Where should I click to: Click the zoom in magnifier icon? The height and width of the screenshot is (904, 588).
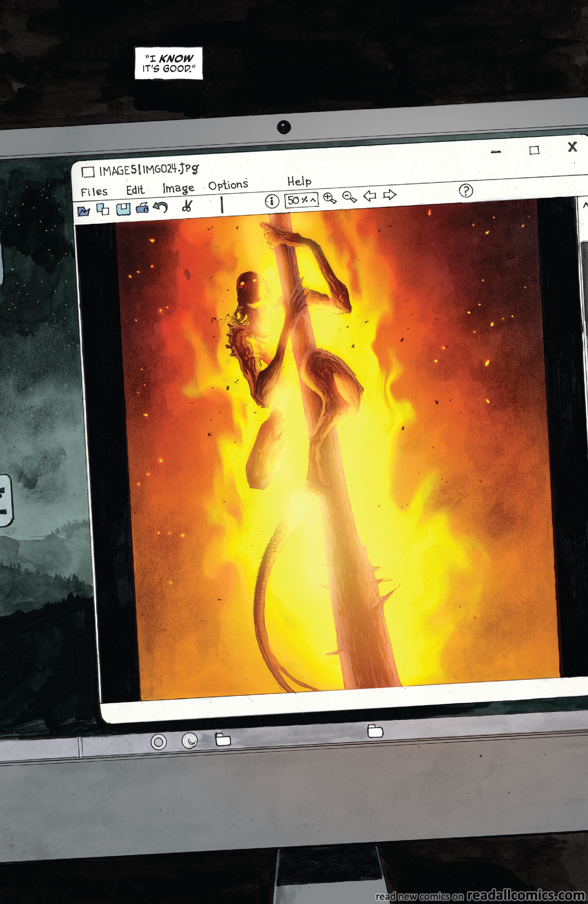[330, 198]
